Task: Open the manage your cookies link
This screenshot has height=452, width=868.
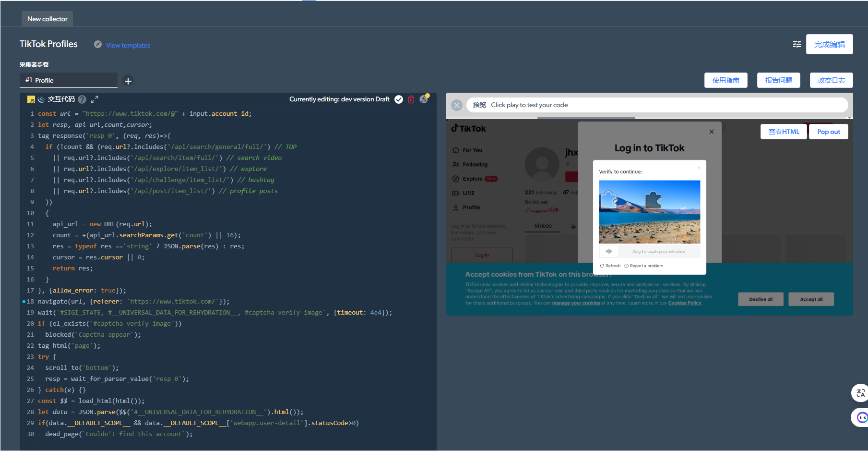Action: pos(576,303)
